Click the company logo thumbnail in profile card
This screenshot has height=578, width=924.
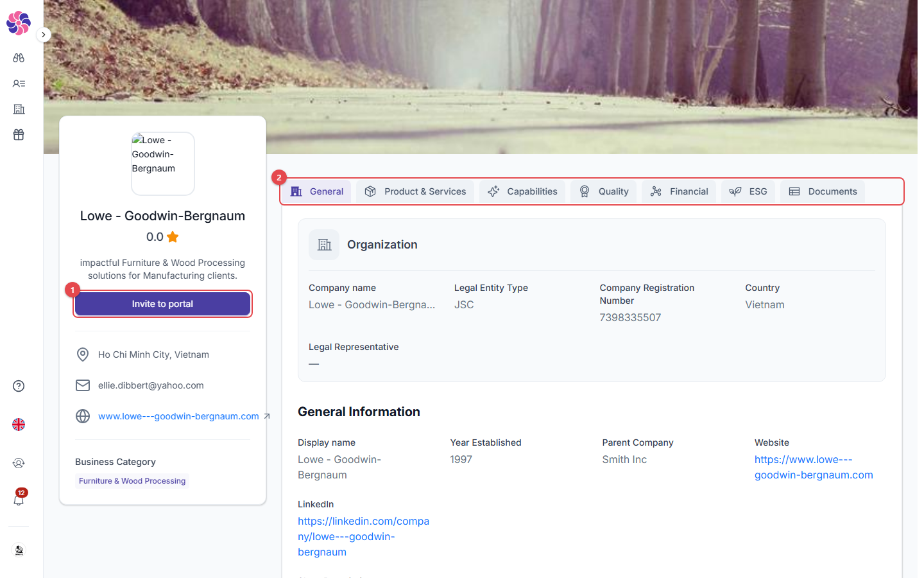(163, 164)
